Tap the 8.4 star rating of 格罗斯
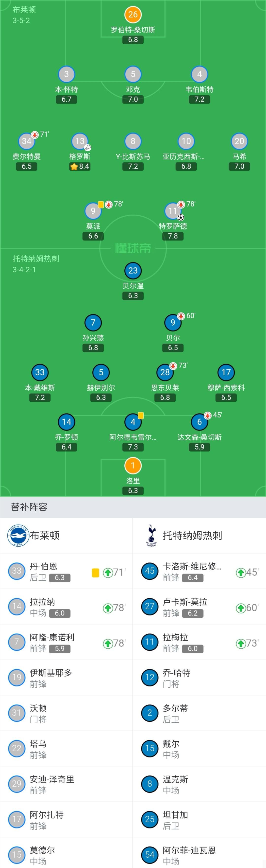The height and width of the screenshot is (868, 266). click(x=80, y=166)
